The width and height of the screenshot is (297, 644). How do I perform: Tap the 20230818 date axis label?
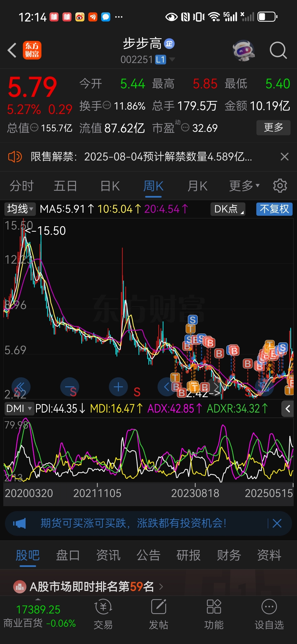click(x=195, y=493)
